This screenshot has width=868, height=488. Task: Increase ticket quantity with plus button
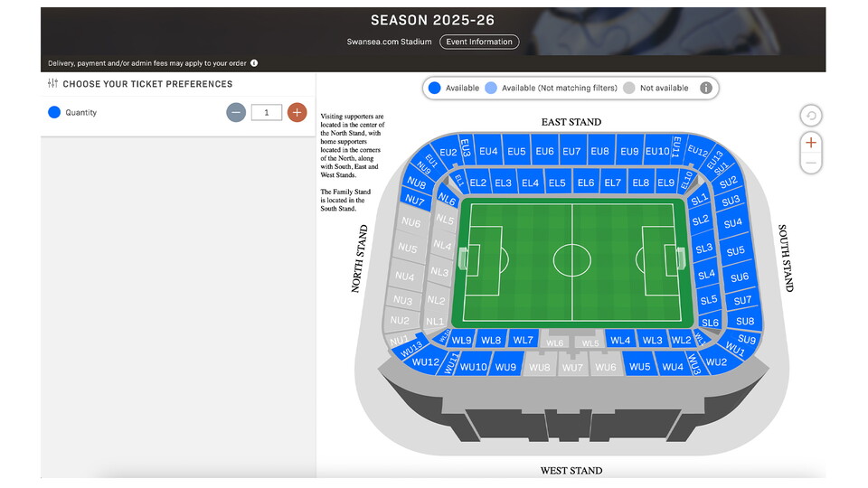point(297,113)
